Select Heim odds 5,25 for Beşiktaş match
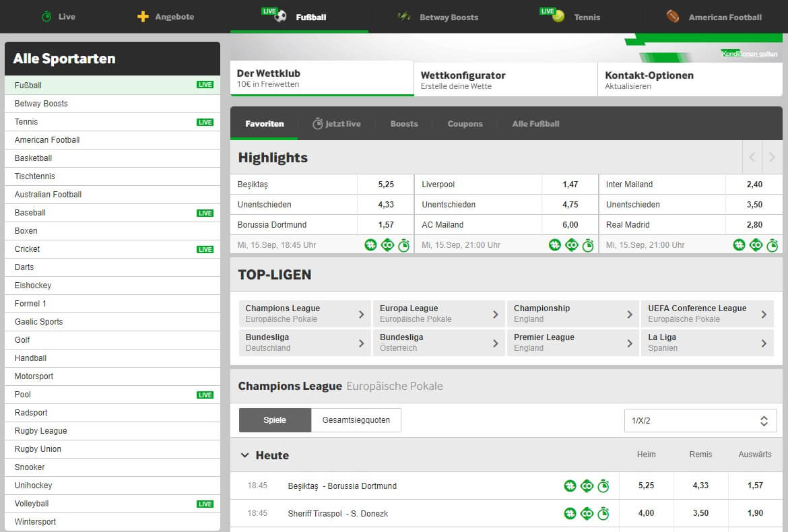This screenshot has width=788, height=532. pos(647,486)
